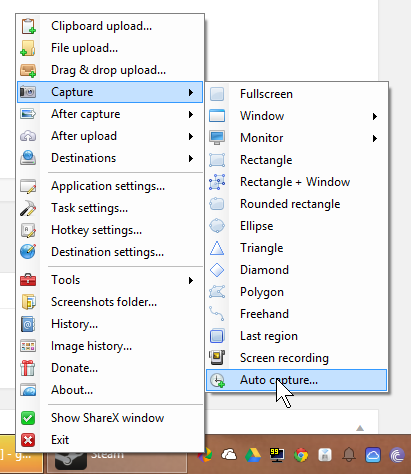The height and width of the screenshot is (474, 411).
Task: Click the Tools red toolbox icon
Action: pyautogui.click(x=28, y=280)
